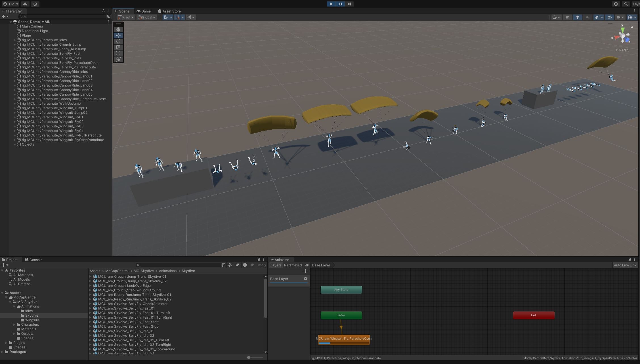Expand the Characters folder in Project
This screenshot has width=640, height=364.
pyautogui.click(x=14, y=325)
